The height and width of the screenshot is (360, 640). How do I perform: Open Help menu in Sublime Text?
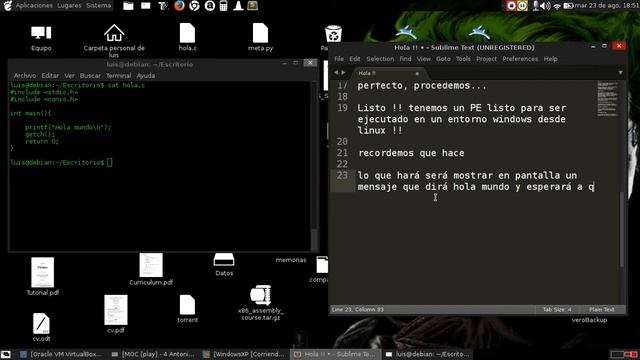click(550, 59)
